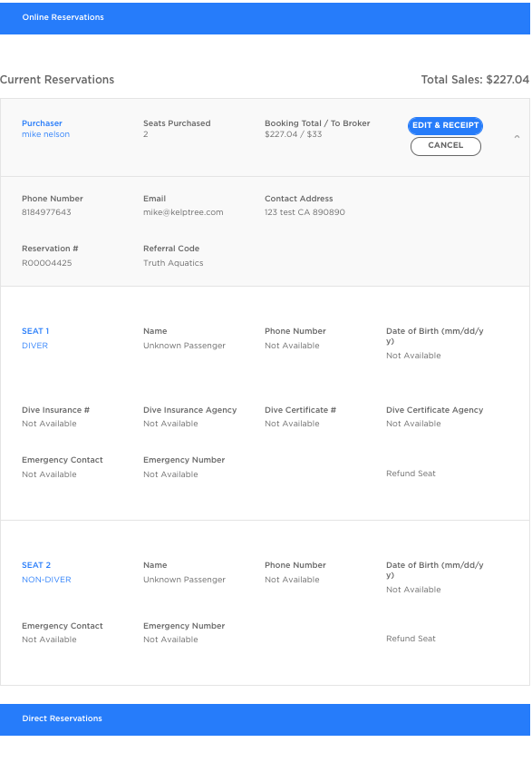The width and height of the screenshot is (532, 762).
Task: Click the DIVER seat type
Action: click(35, 346)
